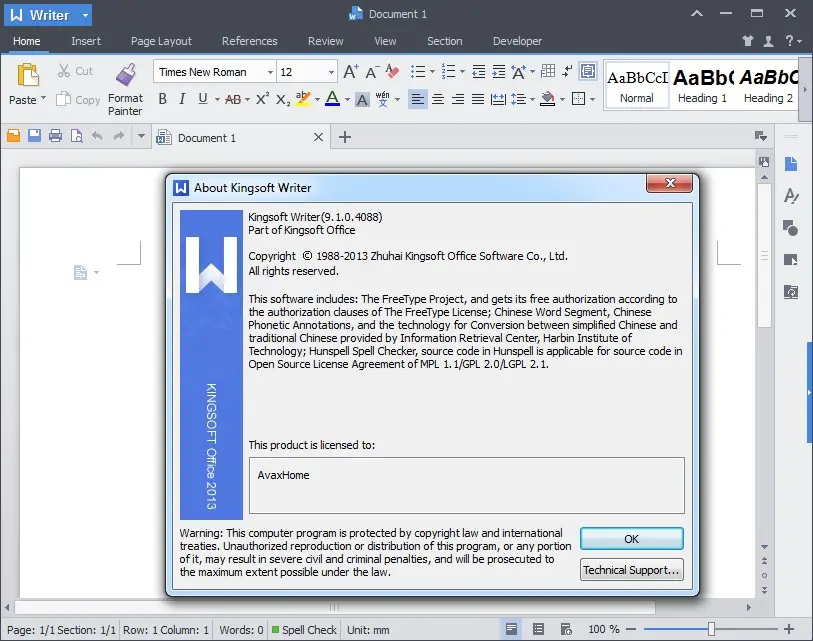Expand the bullet list style dropdown
This screenshot has height=641, width=813.
point(432,72)
